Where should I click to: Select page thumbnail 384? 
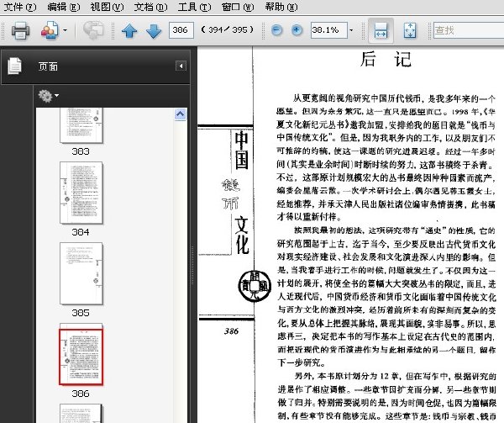81,193
